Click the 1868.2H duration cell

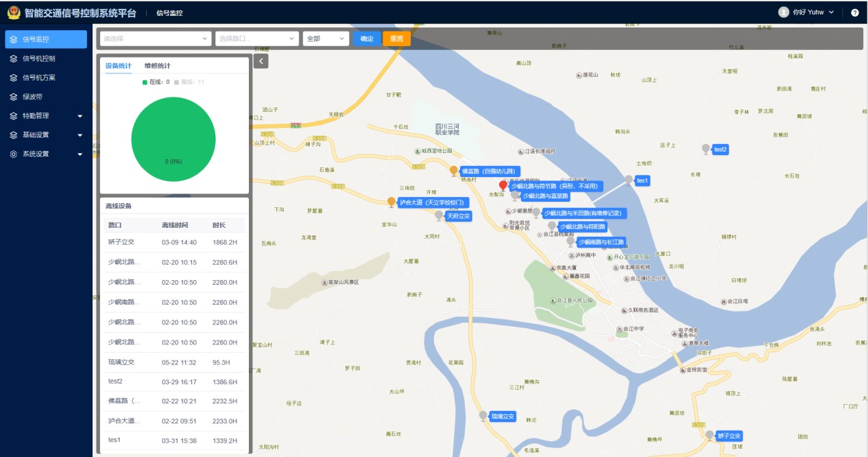[225, 242]
